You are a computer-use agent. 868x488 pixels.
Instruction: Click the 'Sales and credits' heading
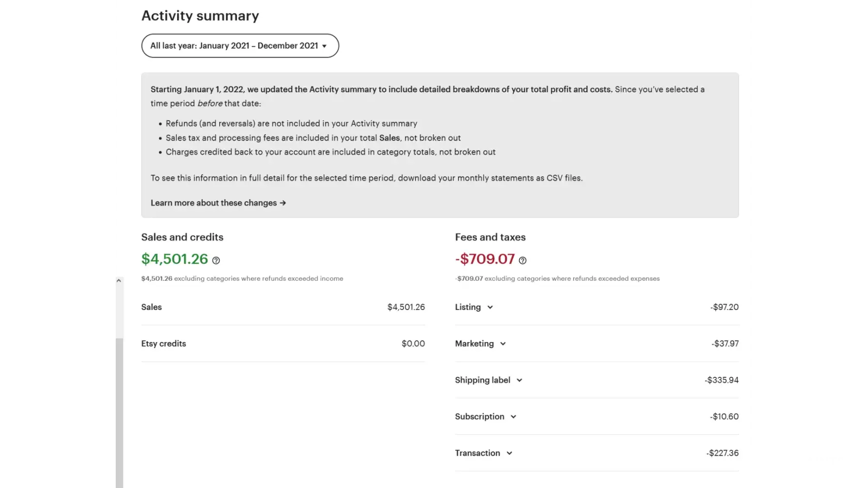(x=182, y=237)
